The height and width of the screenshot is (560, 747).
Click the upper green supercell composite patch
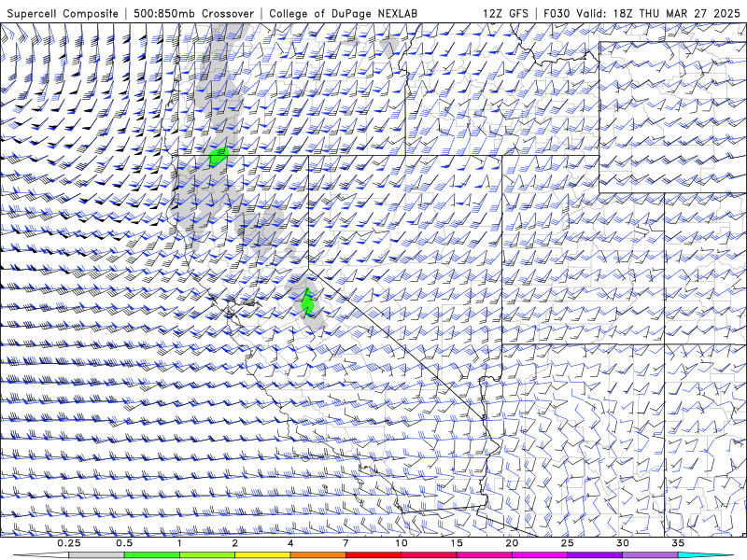point(218,156)
